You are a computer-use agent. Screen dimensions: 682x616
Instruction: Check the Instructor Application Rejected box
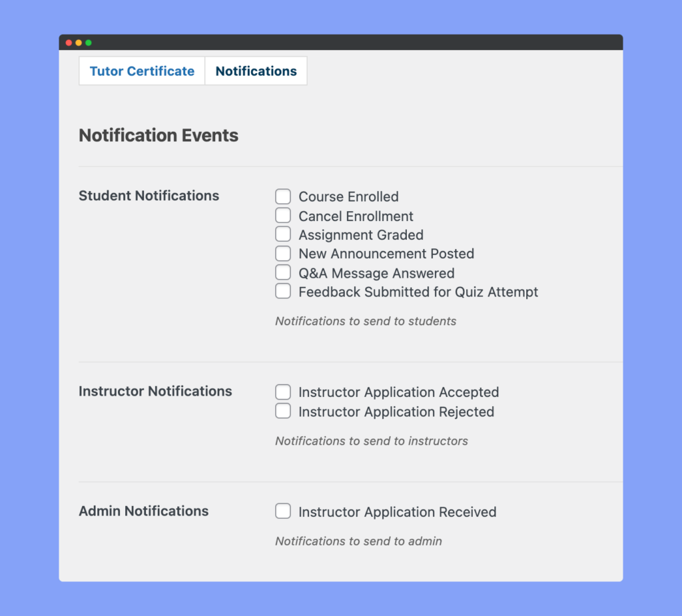point(283,411)
